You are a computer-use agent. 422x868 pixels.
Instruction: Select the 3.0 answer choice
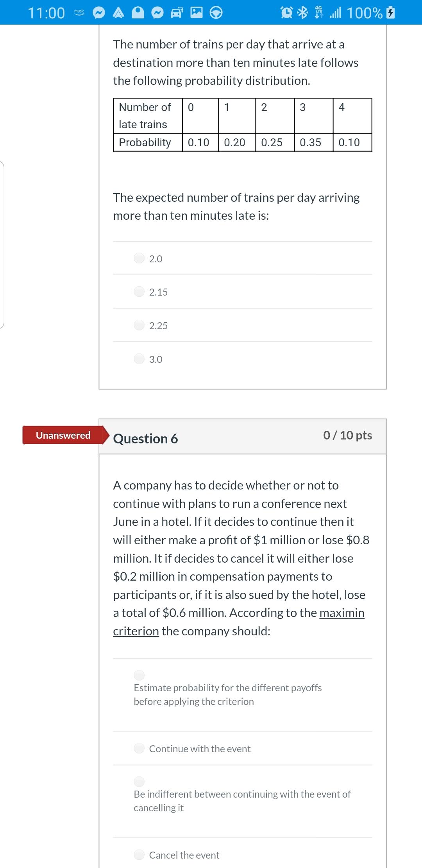pyautogui.click(x=139, y=359)
